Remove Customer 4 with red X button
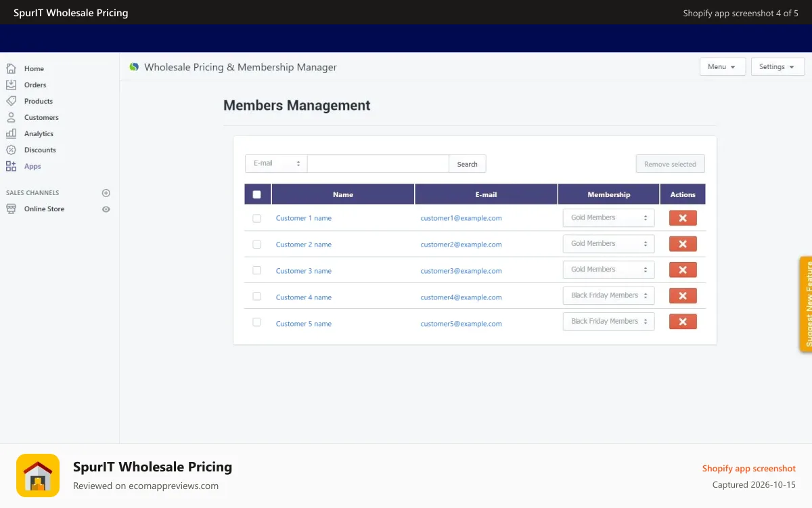Screen dimensions: 812x508 click(x=683, y=296)
